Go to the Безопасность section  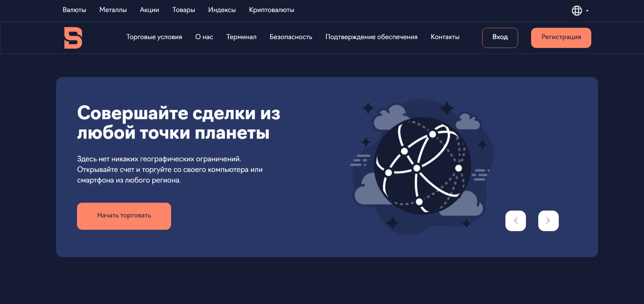pyautogui.click(x=291, y=37)
